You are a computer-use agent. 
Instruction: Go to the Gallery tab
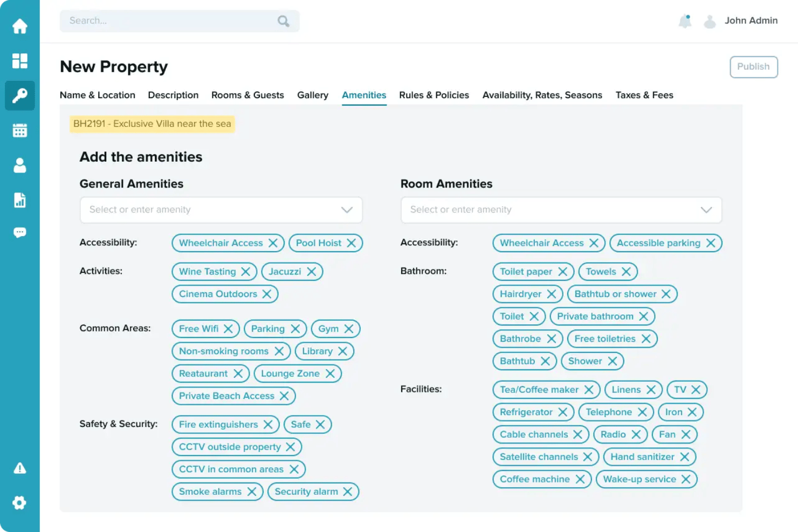tap(313, 95)
